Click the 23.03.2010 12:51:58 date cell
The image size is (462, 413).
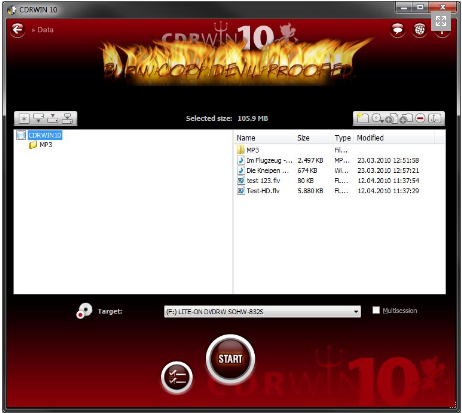[x=388, y=160]
